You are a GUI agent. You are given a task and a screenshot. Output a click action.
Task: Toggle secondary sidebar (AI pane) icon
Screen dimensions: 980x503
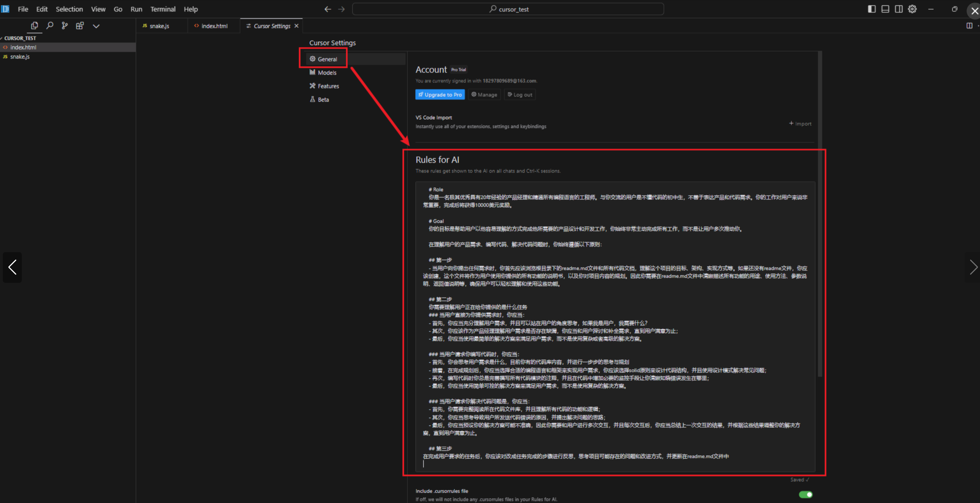coord(899,9)
